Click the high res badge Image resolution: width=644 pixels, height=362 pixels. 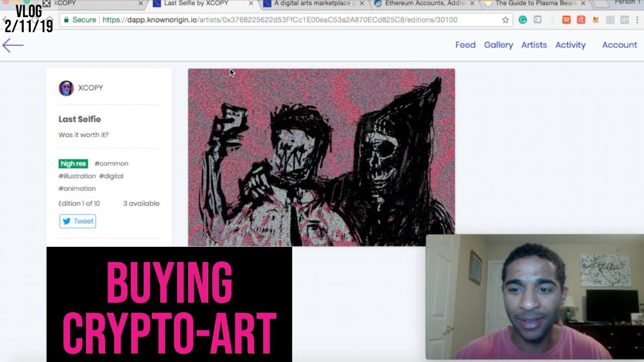73,163
